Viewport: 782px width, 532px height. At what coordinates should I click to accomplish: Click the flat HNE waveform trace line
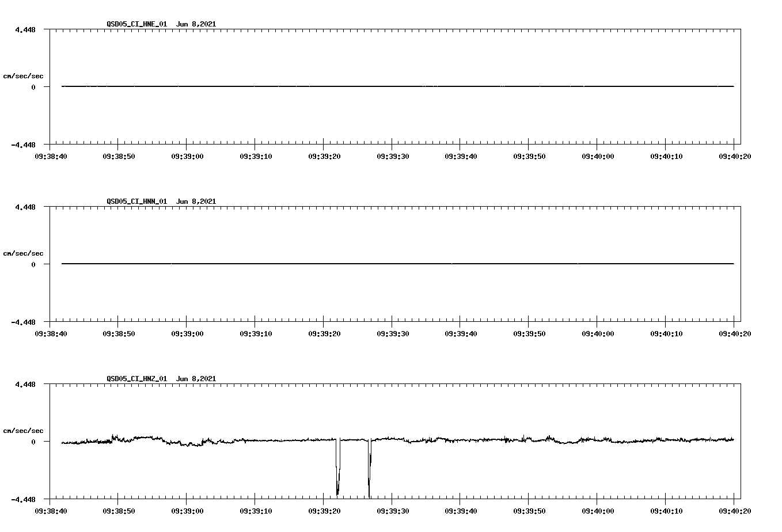tap(398, 86)
